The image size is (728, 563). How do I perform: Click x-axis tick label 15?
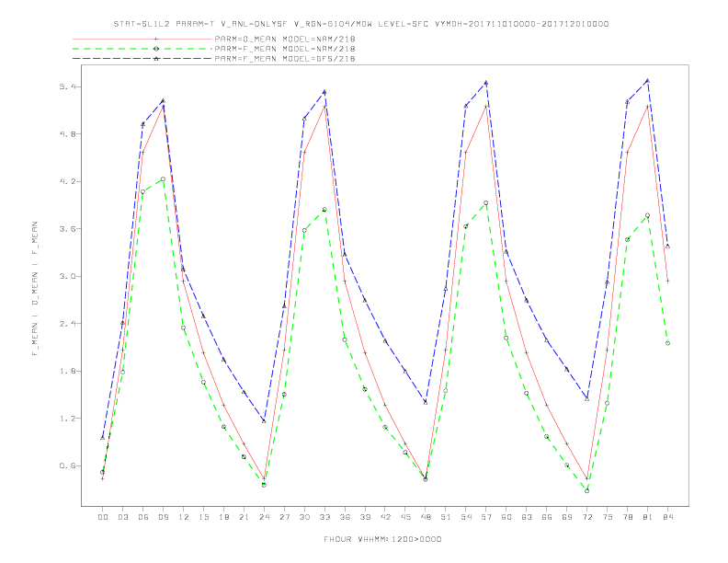pyautogui.click(x=203, y=517)
